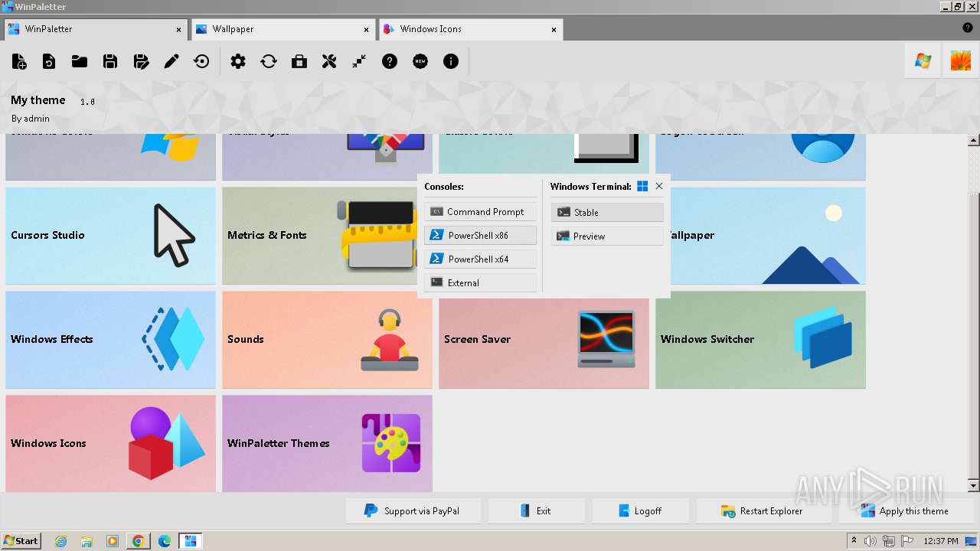Click the update refresh arrows icon
The image size is (980, 551).
[x=269, y=61]
